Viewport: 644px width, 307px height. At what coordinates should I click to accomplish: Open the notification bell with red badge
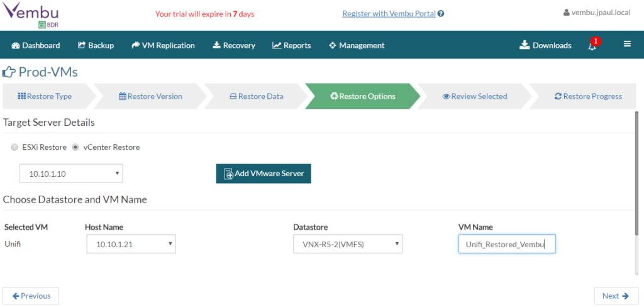click(x=593, y=45)
